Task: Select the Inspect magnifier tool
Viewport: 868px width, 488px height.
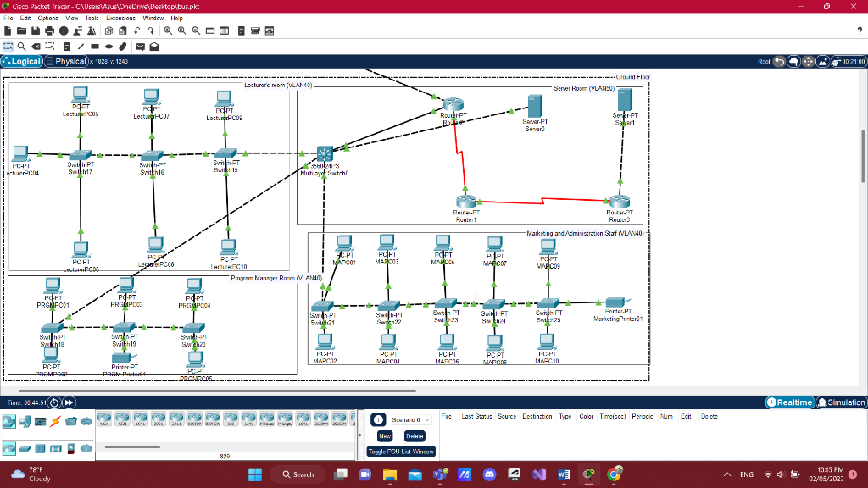Action: [x=20, y=47]
